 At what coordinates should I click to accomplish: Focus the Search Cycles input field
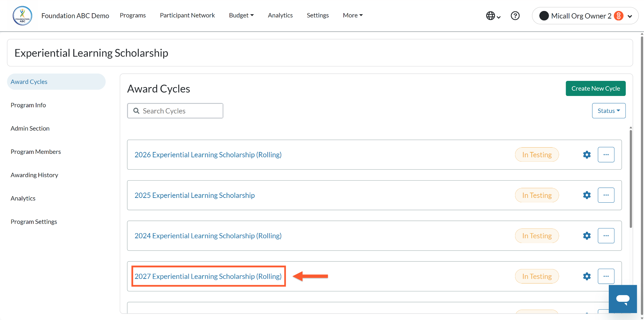click(x=175, y=111)
